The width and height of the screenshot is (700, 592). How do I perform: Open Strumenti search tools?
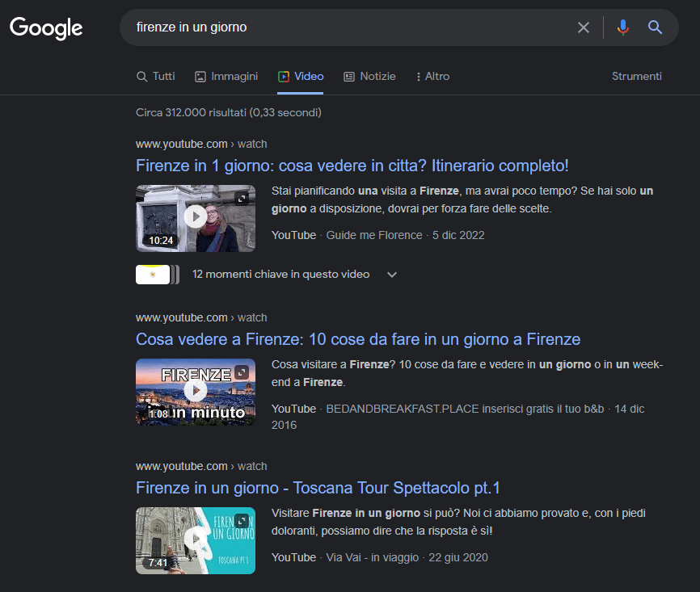tap(636, 76)
